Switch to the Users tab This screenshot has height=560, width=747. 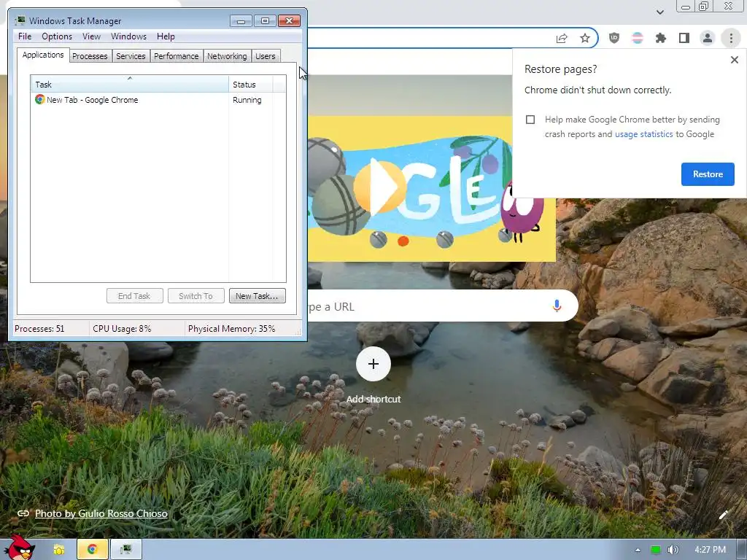tap(266, 56)
